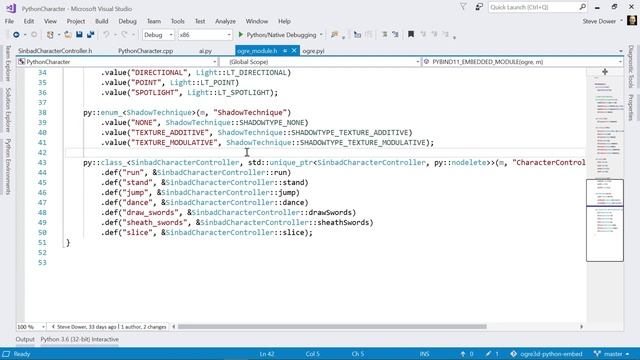Click the Steve Dower account name
Image resolution: width=640 pixels, height=360 pixels.
tap(599, 21)
